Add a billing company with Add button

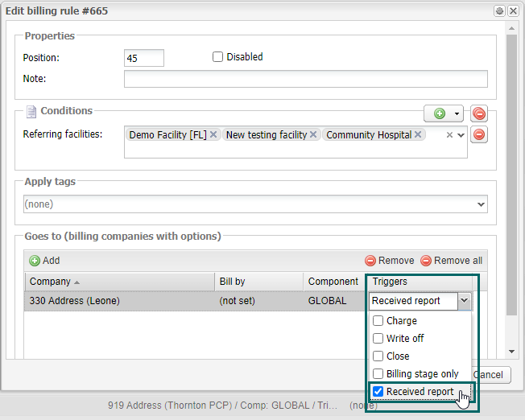(44, 261)
